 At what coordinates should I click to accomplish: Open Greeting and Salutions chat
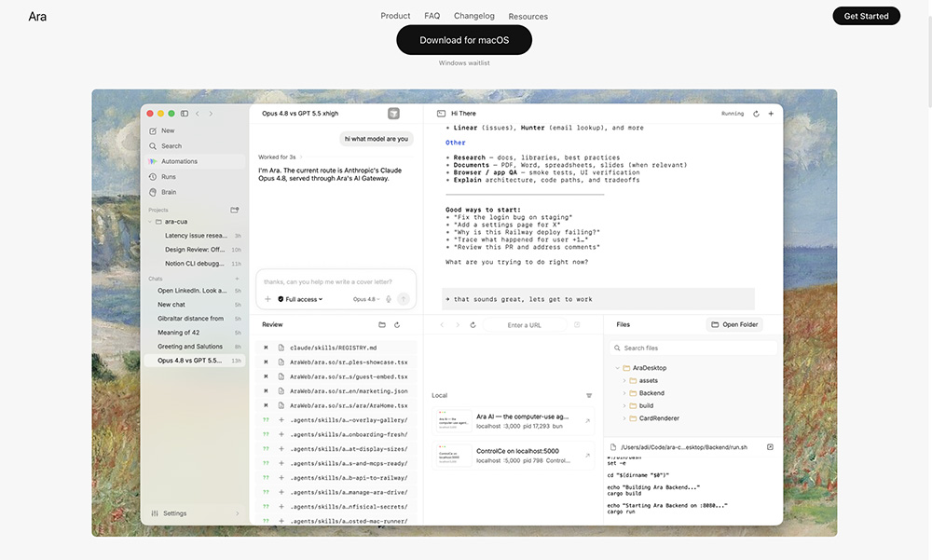195,347
